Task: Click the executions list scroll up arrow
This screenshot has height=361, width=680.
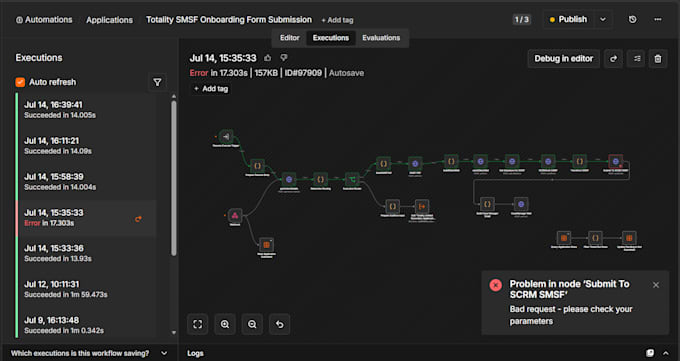Action: [174, 96]
